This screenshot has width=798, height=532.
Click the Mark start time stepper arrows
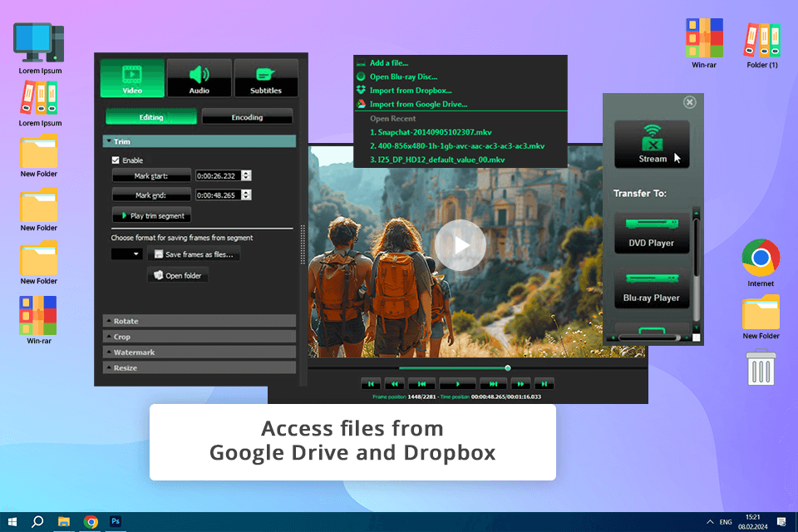click(x=246, y=175)
